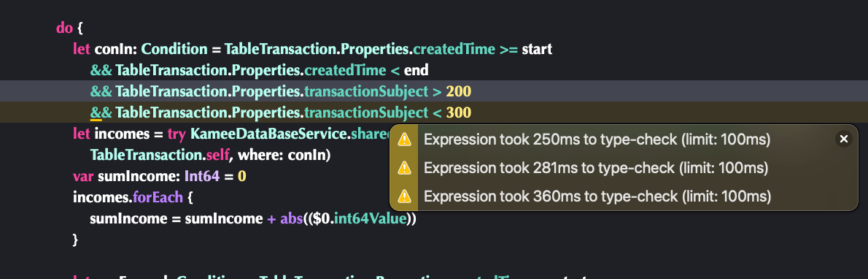Viewport: 868px width, 279px height.
Task: Click the 'try' keyword
Action: pyautogui.click(x=176, y=134)
